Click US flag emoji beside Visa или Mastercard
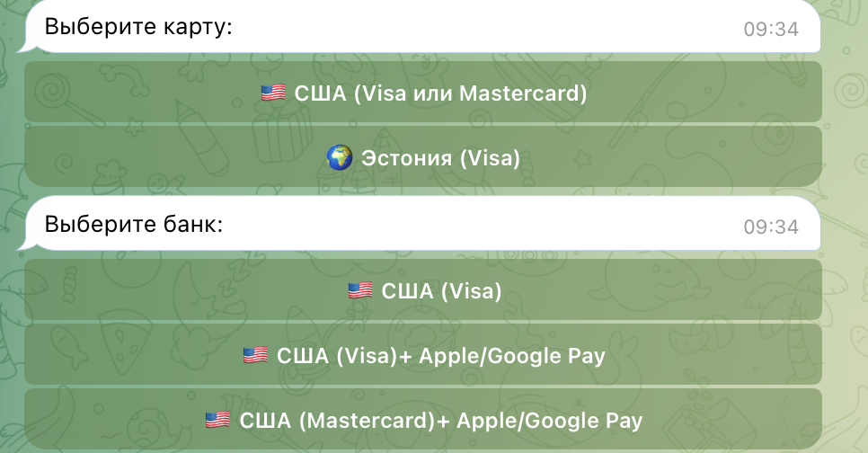The width and height of the screenshot is (868, 453). pos(273,93)
